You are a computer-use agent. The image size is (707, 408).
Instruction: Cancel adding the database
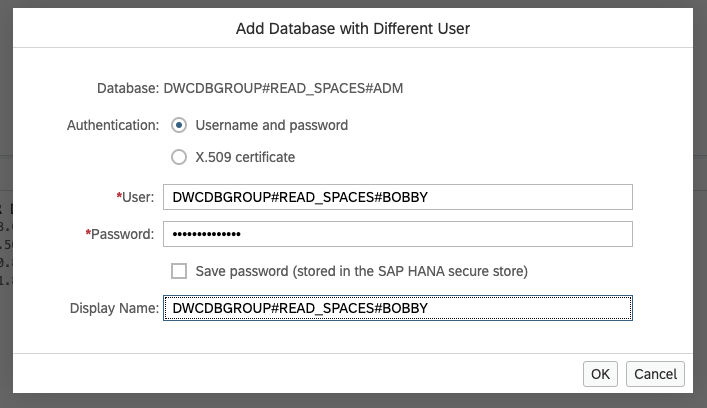(x=655, y=374)
